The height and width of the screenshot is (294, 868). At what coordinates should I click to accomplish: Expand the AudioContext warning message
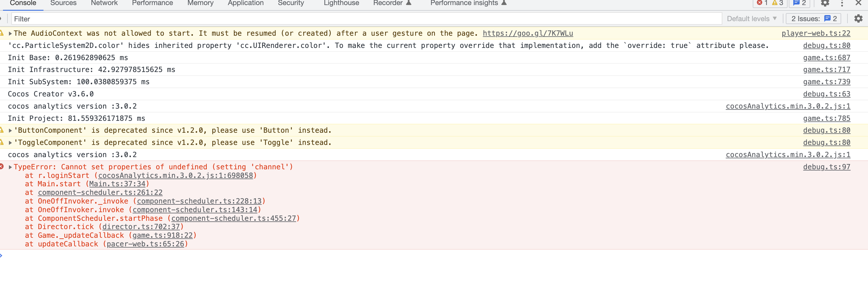pos(10,34)
